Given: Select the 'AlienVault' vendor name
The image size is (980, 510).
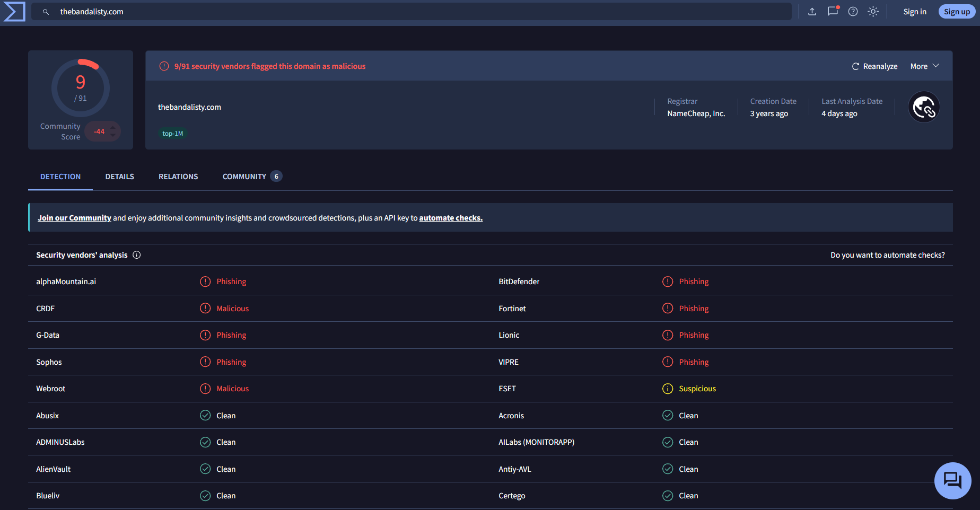Looking at the screenshot, I should click(x=53, y=469).
